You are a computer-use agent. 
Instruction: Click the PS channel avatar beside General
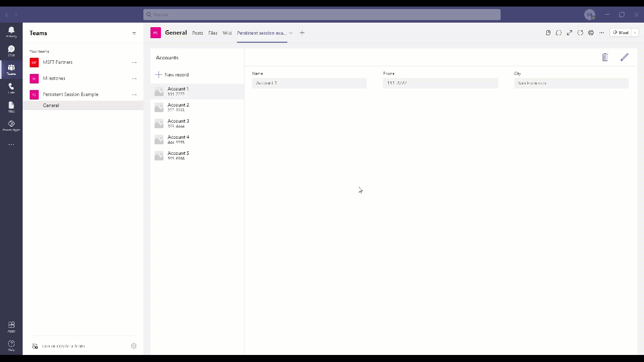155,33
